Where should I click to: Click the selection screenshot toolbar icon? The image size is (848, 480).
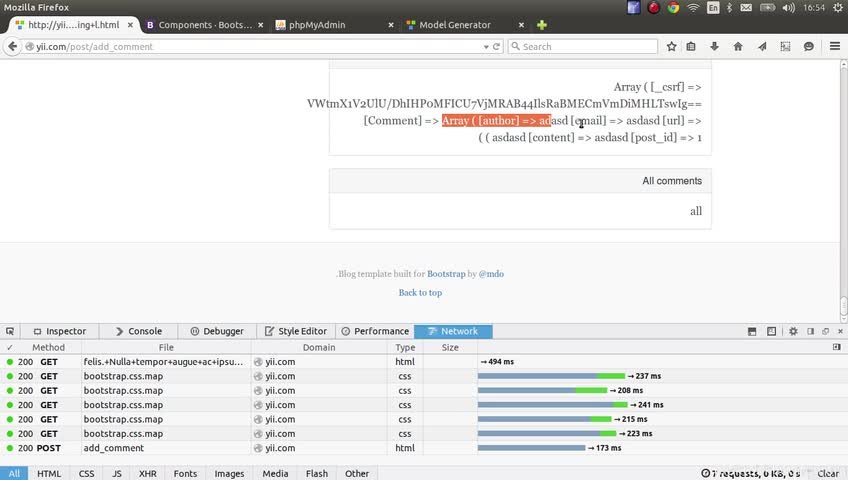(x=785, y=46)
